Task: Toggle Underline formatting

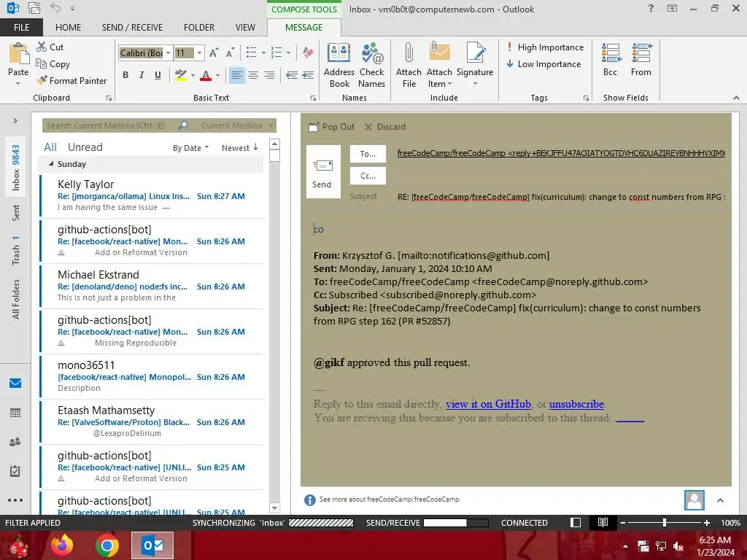Action: pos(158,75)
